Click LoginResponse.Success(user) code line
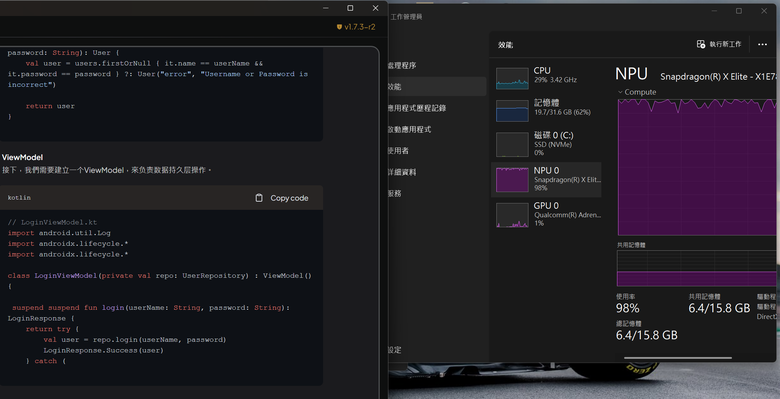 click(x=103, y=350)
